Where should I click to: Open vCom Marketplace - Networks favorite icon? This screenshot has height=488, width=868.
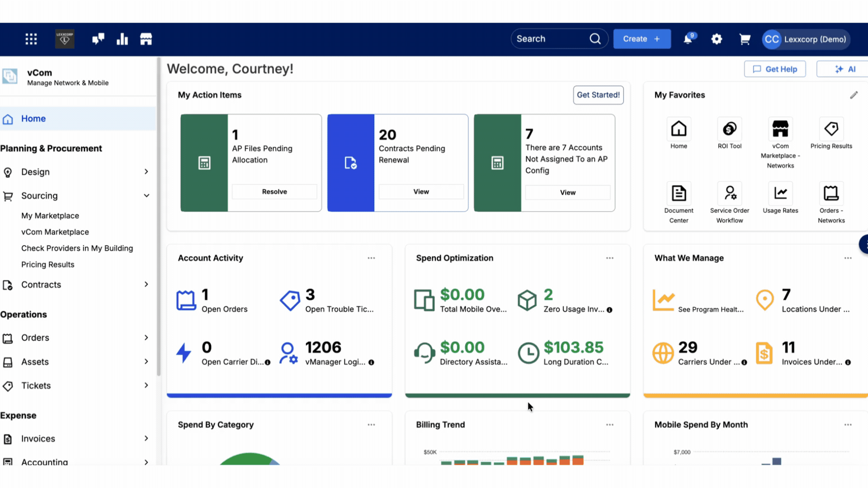tap(780, 129)
